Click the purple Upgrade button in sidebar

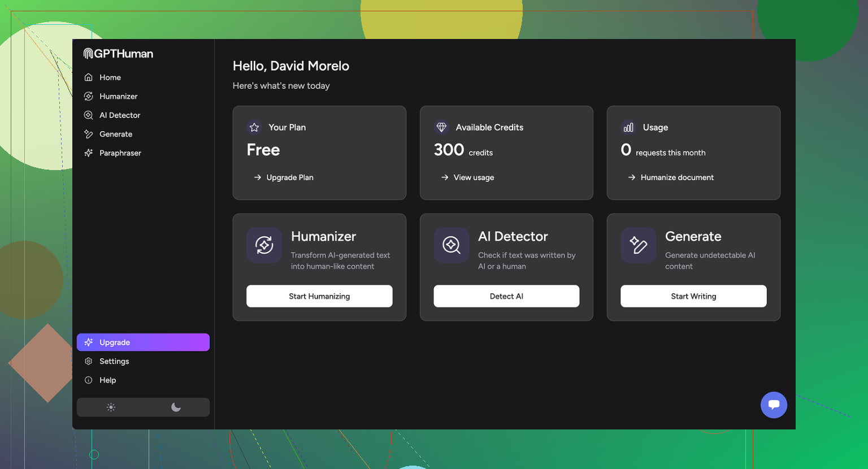(x=143, y=342)
